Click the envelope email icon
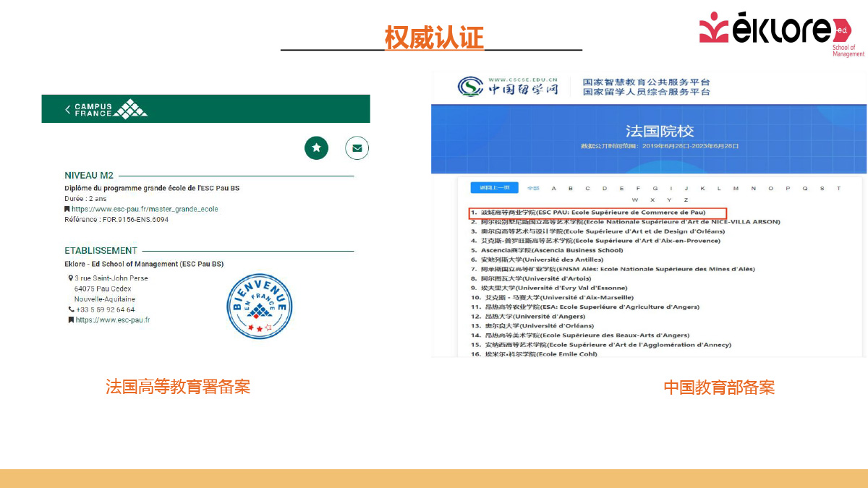The image size is (868, 488). click(x=357, y=147)
